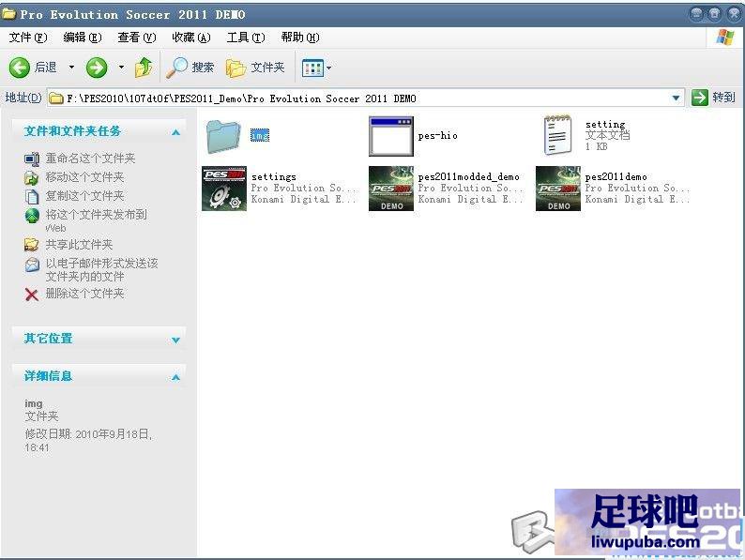Close the Explorer window

[x=733, y=14]
